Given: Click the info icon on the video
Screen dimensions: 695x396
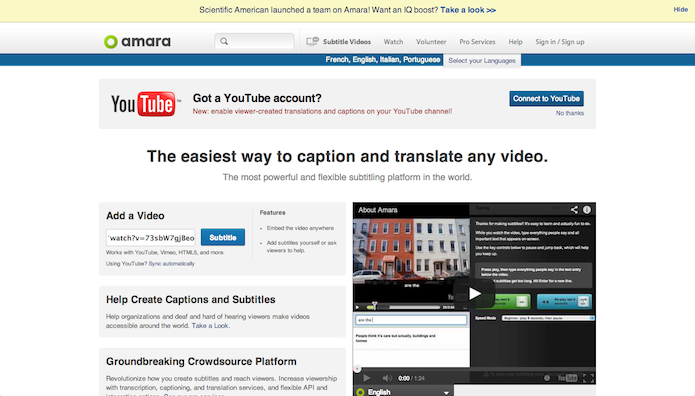Looking at the screenshot, I should 586,210.
